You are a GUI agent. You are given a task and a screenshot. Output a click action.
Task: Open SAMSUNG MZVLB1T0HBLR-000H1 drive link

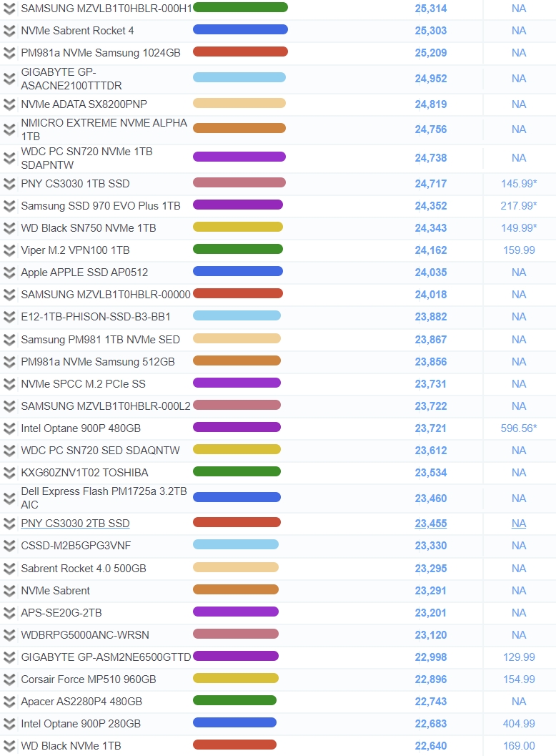tap(106, 9)
